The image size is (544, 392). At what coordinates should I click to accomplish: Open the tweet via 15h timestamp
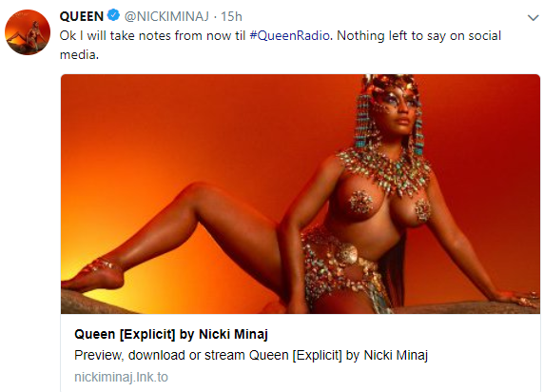[231, 16]
